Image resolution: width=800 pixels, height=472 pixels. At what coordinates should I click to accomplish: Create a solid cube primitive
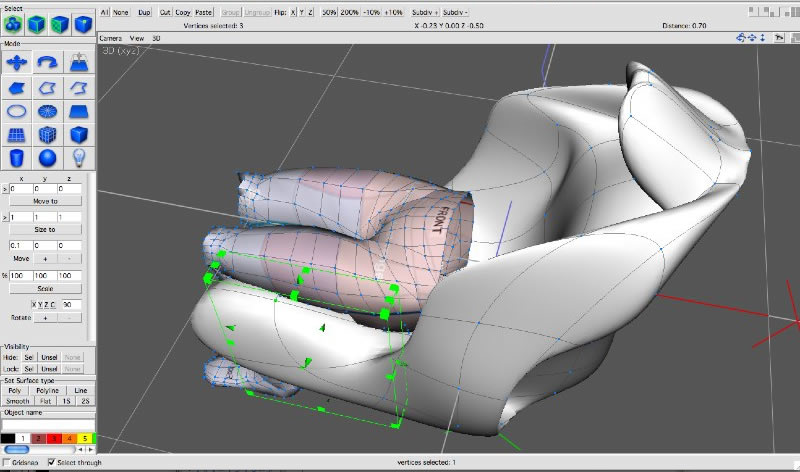[x=79, y=135]
